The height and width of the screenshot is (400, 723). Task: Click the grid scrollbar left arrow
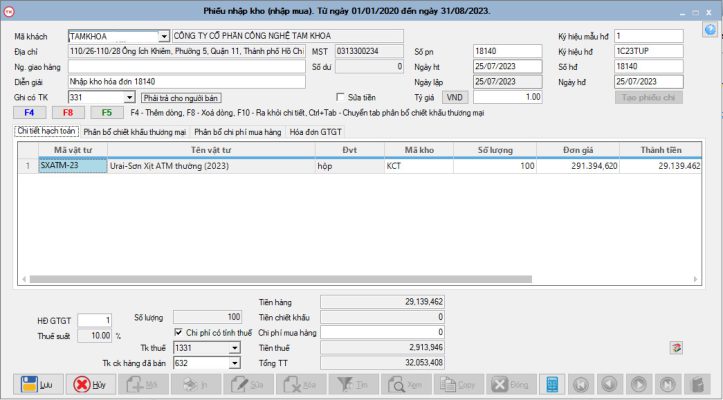(x=24, y=279)
